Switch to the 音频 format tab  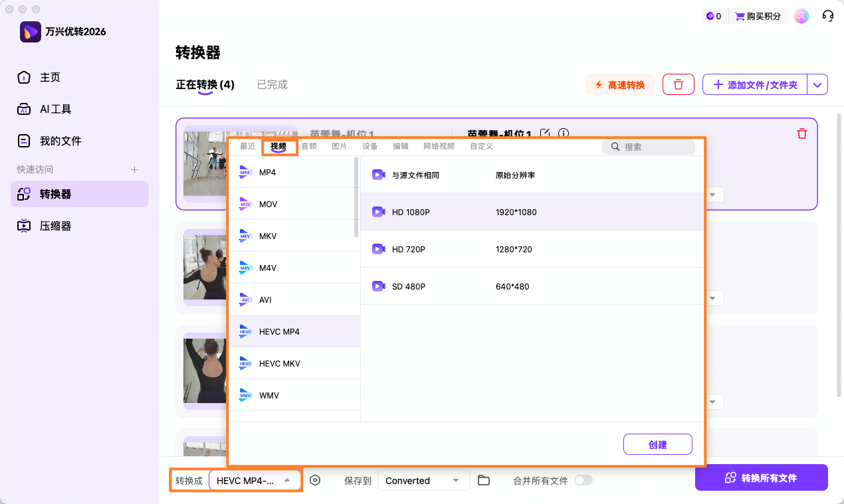click(308, 146)
